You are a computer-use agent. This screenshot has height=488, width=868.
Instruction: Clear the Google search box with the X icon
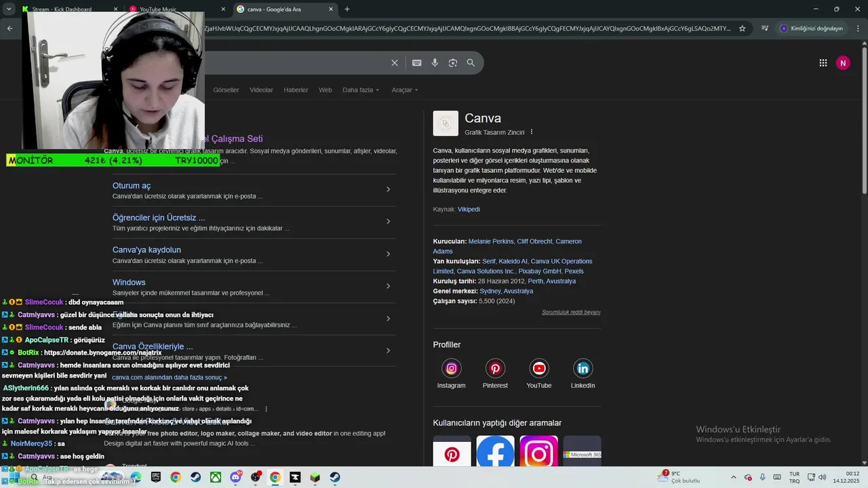click(x=395, y=63)
